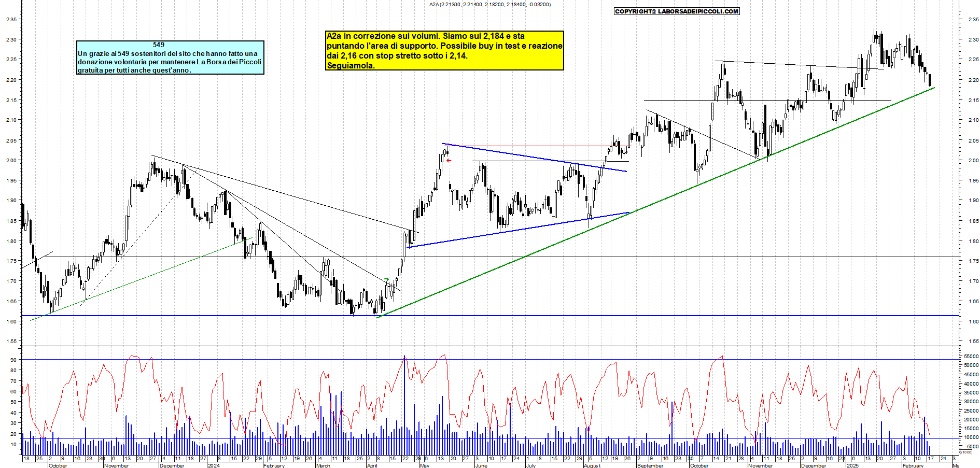Viewport: 980px width, 468px height.
Task: Click the 30 level on the oscillator axis
Action: 13,423
